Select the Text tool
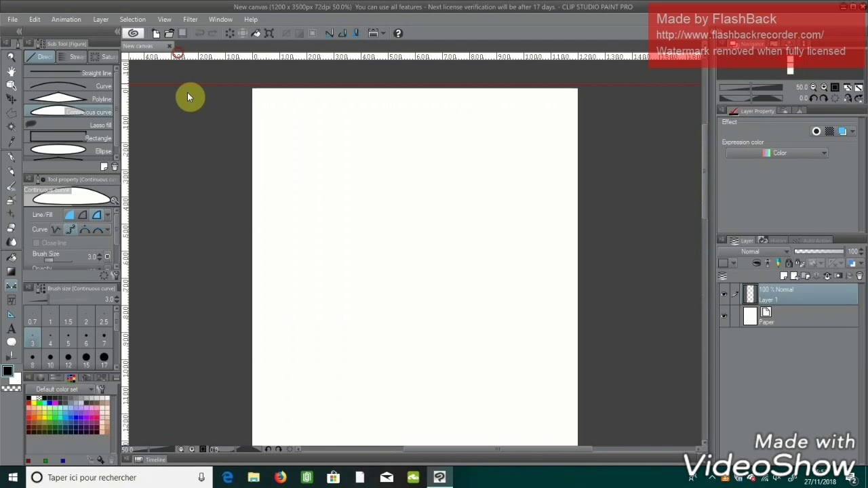 pos(12,329)
